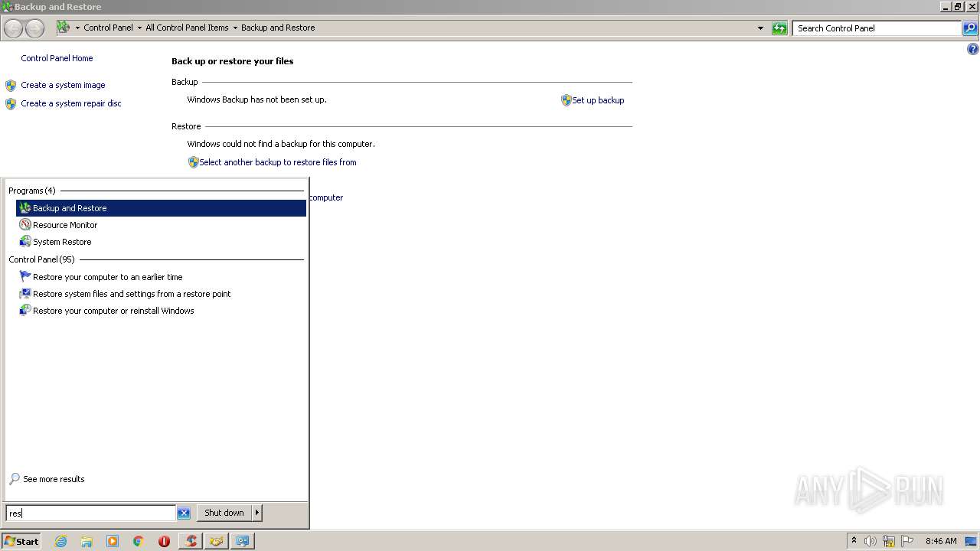Go back with the Back navigation button
The width and height of the screenshot is (980, 551).
(14, 28)
